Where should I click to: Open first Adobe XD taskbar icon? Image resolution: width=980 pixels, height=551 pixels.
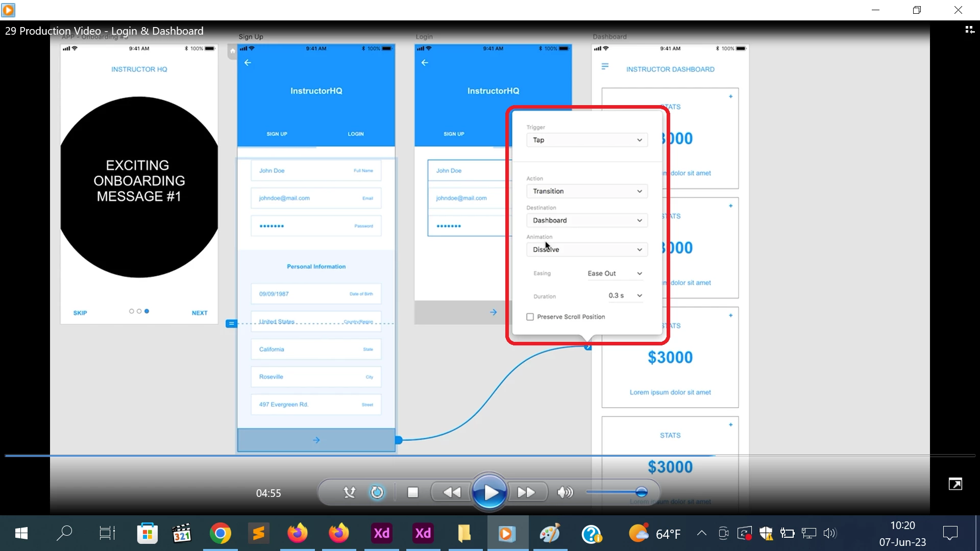coord(381,534)
